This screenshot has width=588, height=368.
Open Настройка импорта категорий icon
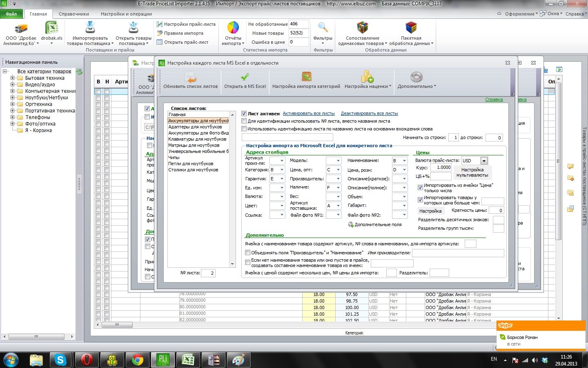(x=306, y=77)
